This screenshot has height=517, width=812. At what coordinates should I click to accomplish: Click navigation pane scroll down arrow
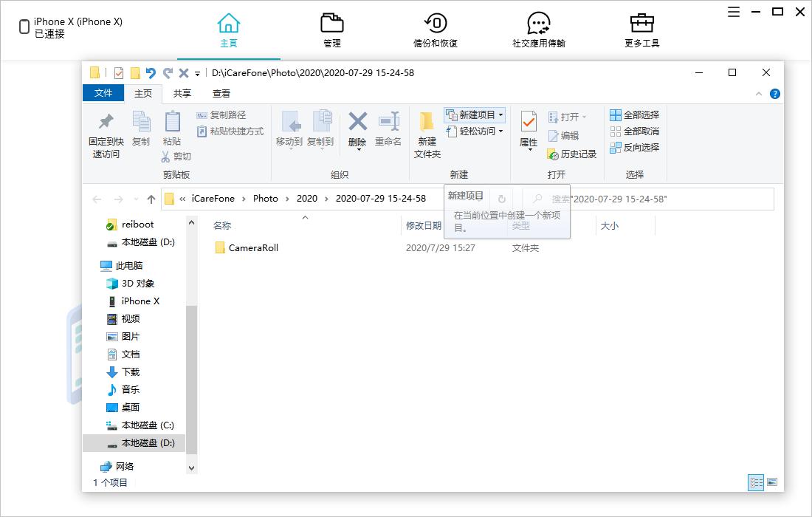click(x=192, y=468)
